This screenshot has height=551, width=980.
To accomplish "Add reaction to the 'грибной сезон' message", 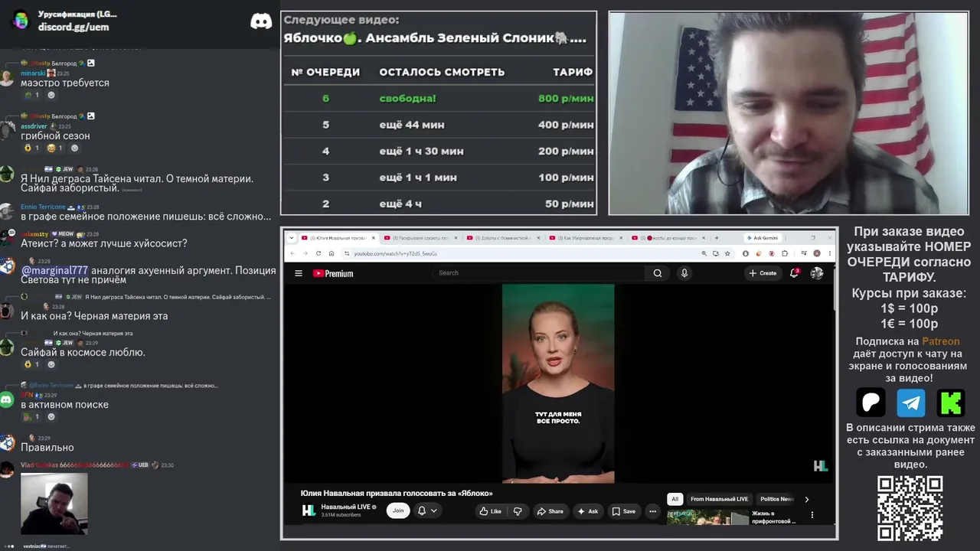I will click(x=74, y=148).
